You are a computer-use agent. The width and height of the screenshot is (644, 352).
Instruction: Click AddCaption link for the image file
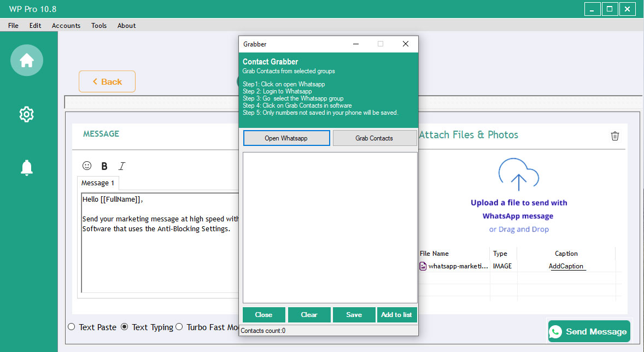566,266
